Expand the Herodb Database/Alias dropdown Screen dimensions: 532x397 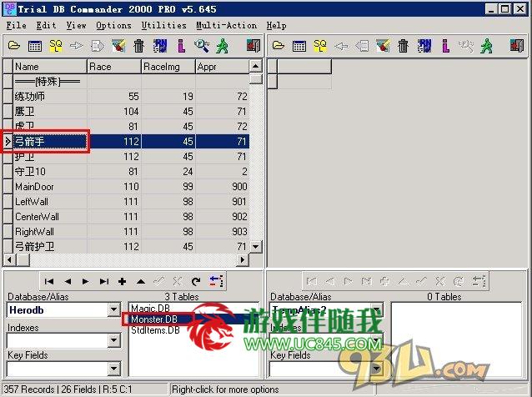114,309
